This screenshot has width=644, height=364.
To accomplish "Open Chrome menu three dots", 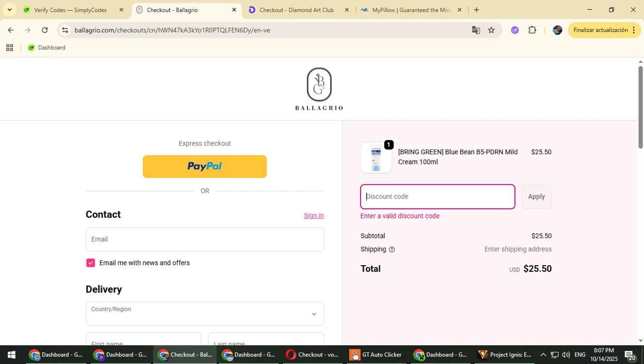I will click(x=634, y=30).
